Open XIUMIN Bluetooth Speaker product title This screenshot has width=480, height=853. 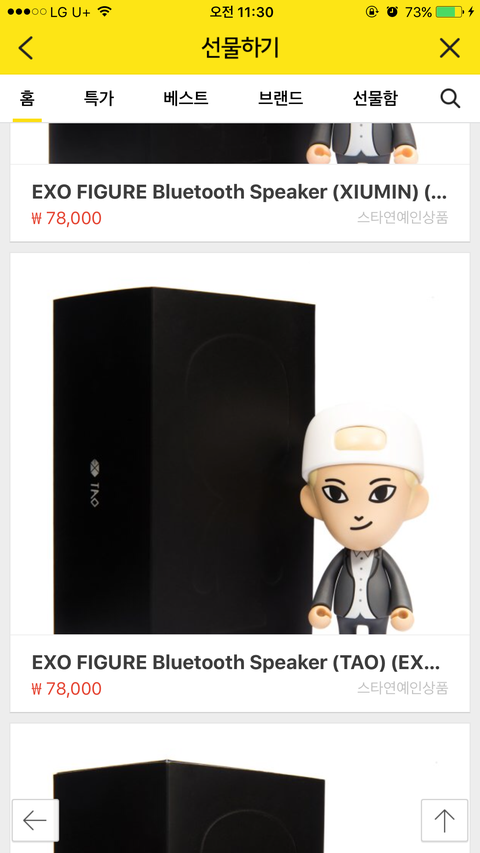tap(239, 192)
